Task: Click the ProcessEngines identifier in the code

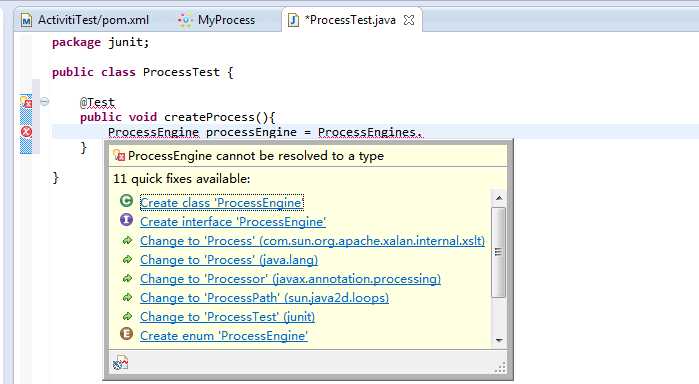Action: click(367, 132)
